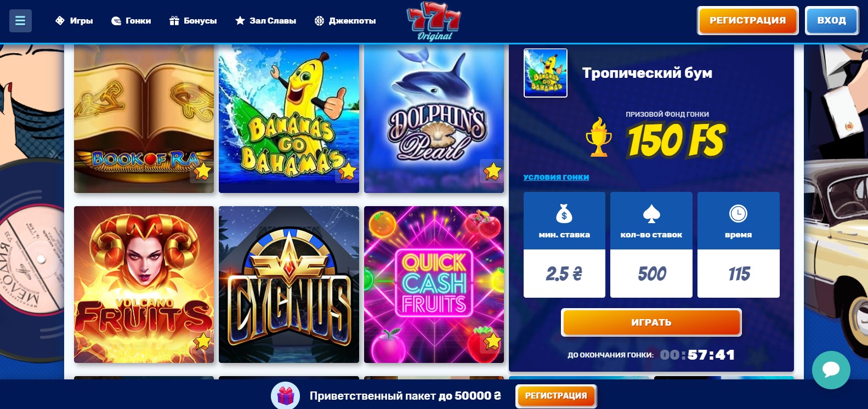Toggle favorite star on Dolphin's Pearl
The height and width of the screenshot is (409, 868).
coord(492,171)
